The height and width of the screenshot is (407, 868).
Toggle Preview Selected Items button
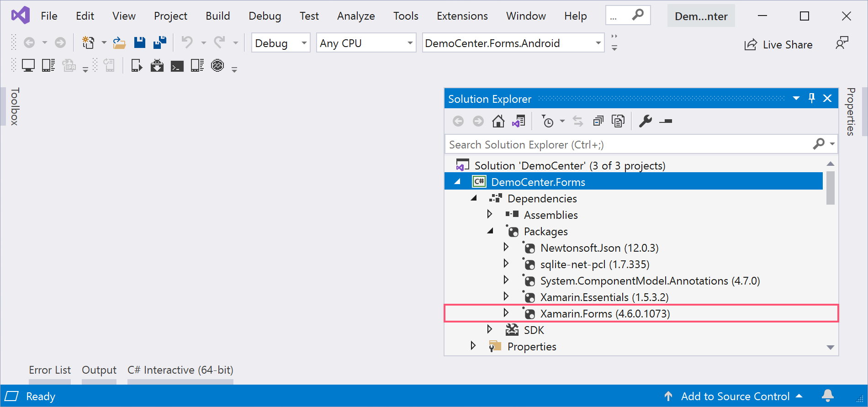pos(666,121)
